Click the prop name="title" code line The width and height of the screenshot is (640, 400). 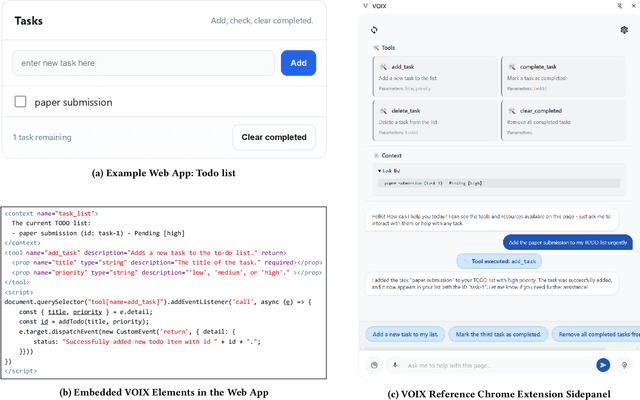point(167,263)
